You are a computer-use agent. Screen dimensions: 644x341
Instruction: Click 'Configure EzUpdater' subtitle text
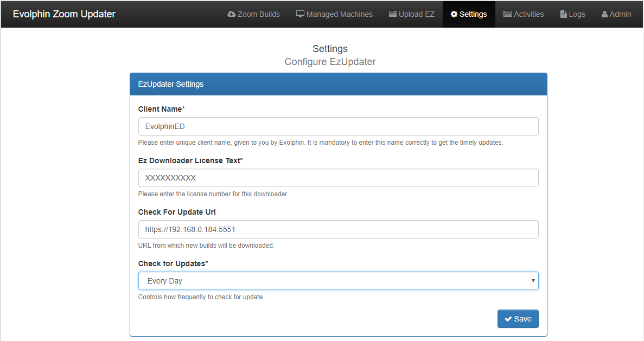point(330,62)
